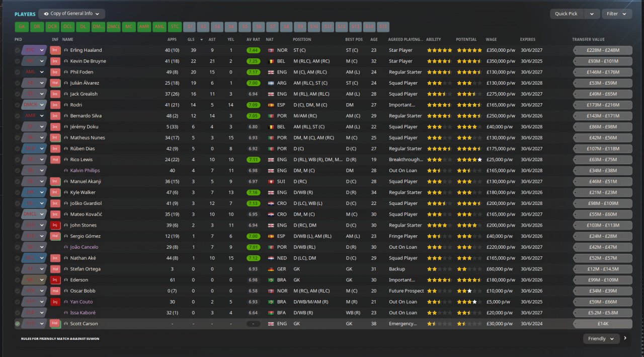Click the Hol status icon for Oscar Bobb
644x357 pixels.
coord(55,291)
